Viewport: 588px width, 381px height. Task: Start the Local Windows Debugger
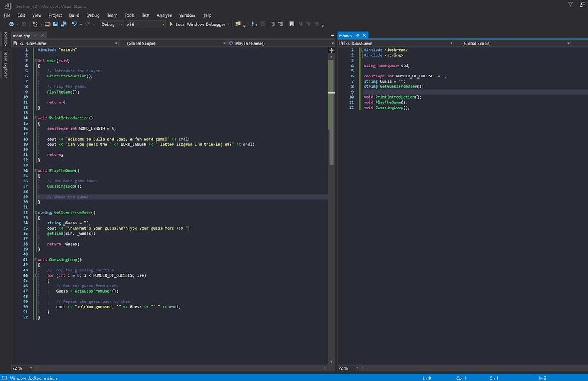198,24
